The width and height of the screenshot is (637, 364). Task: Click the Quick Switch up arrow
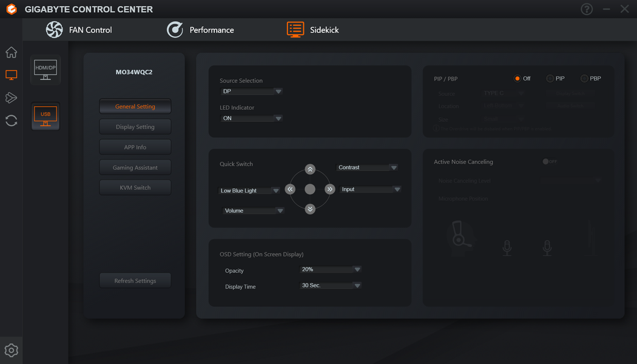(310, 169)
